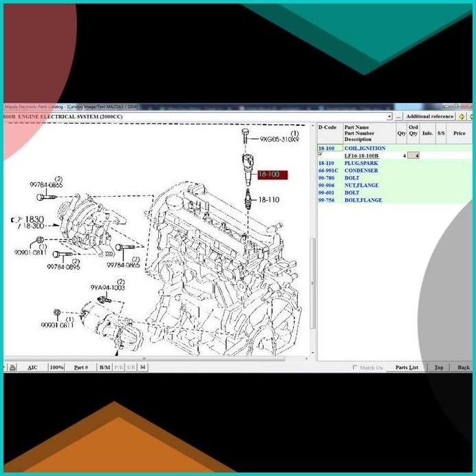
Task: Select the BOLT row with code 99-601
Action: [x=351, y=193]
